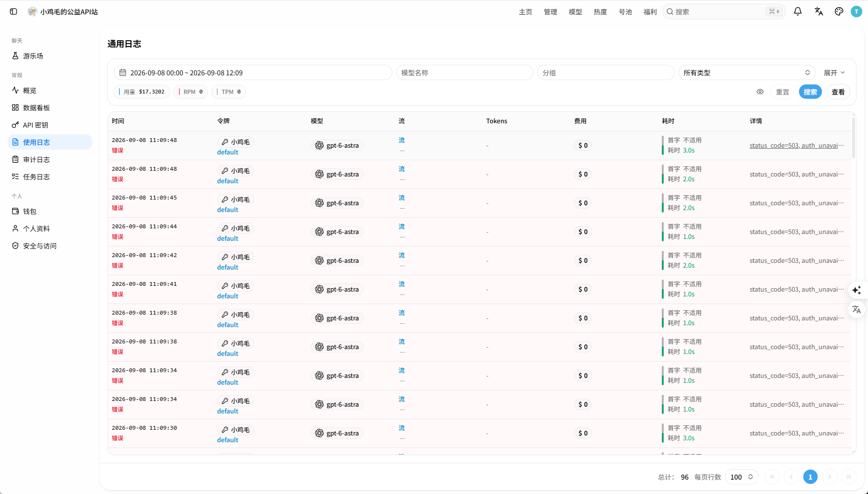Open the 所有类型 type dropdown
The width and height of the screenshot is (868, 494).
coord(747,73)
